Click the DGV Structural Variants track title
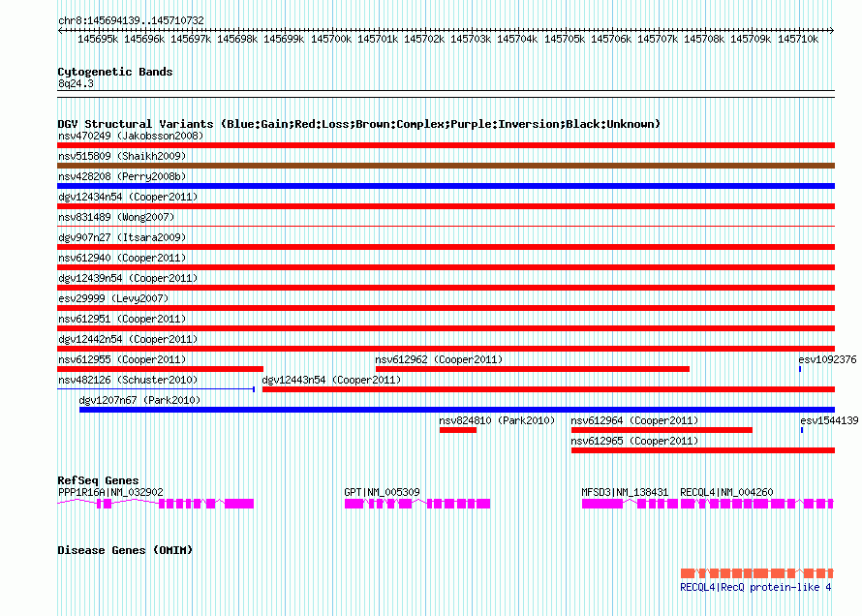This screenshot has height=616, width=862. click(358, 124)
